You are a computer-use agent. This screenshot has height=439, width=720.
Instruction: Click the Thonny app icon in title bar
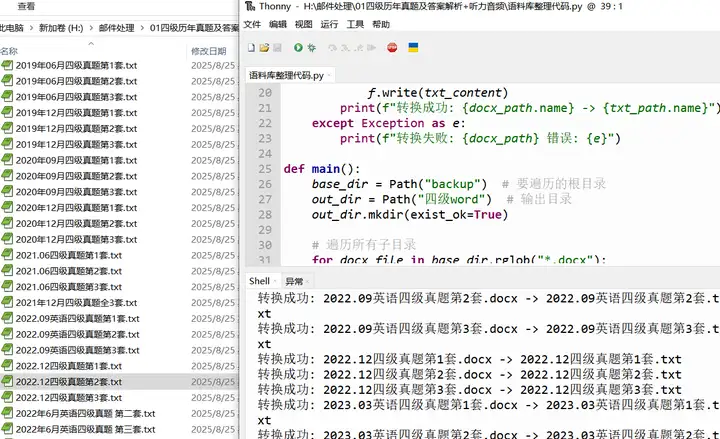click(x=250, y=6)
